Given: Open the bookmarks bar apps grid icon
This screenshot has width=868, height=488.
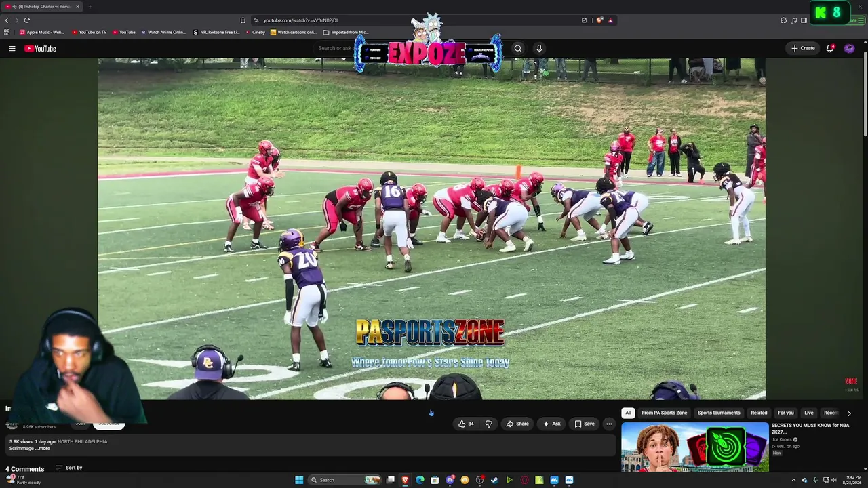Looking at the screenshot, I should point(7,32).
